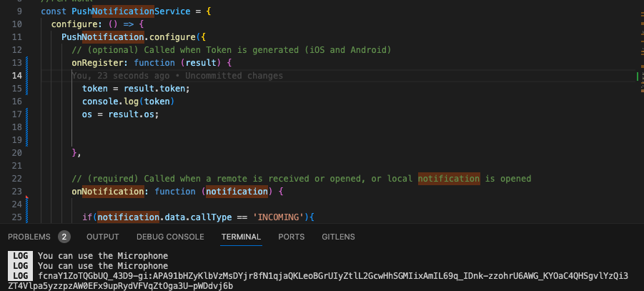The width and height of the screenshot is (644, 291).
Task: Click the red deleted-lines marker near line 23
Action: [x=26, y=197]
